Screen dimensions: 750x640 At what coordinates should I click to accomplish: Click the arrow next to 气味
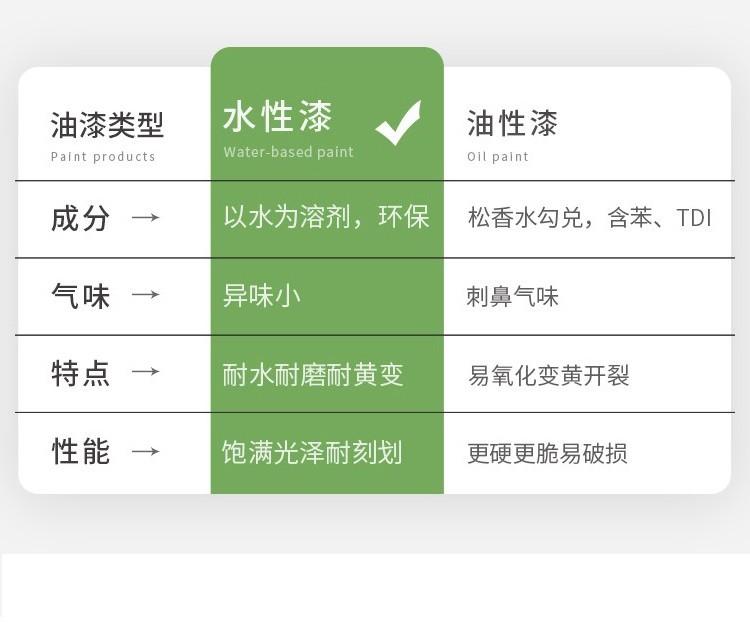pos(146,295)
